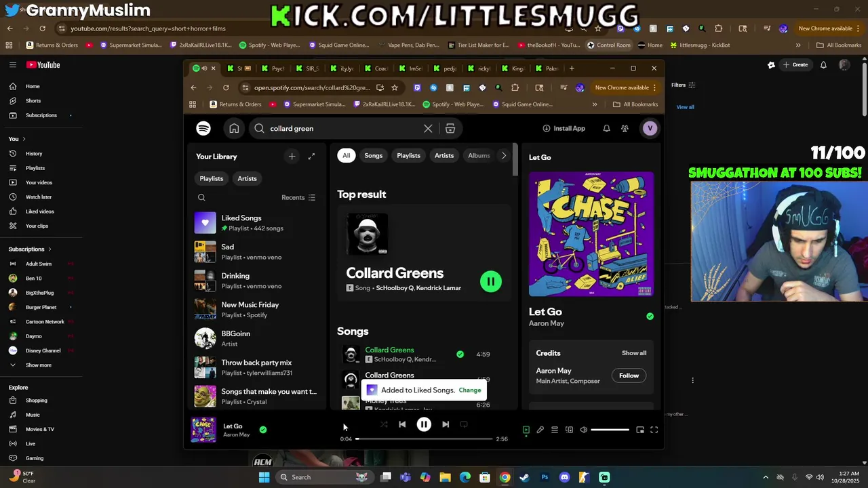
Task: Expand the YouTube Subscriptions section chevron
Action: point(50,249)
